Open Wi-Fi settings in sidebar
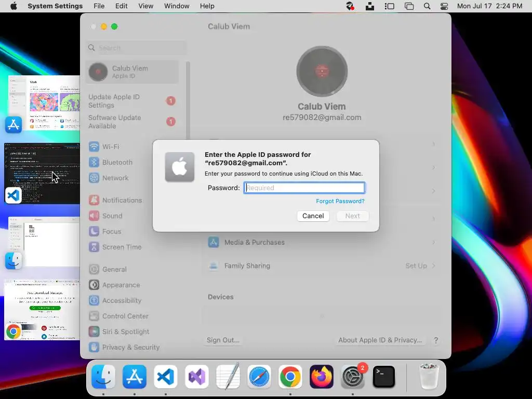 pyautogui.click(x=103, y=147)
